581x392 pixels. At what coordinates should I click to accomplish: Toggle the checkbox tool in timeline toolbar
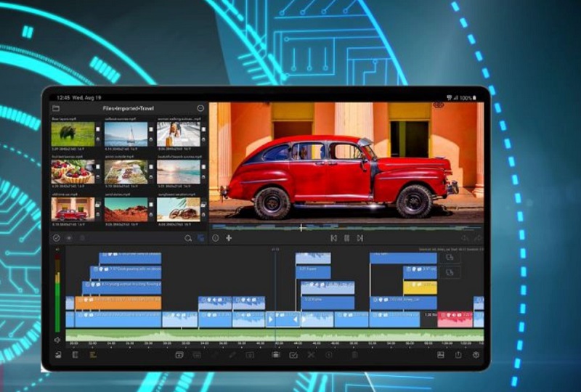(293, 355)
